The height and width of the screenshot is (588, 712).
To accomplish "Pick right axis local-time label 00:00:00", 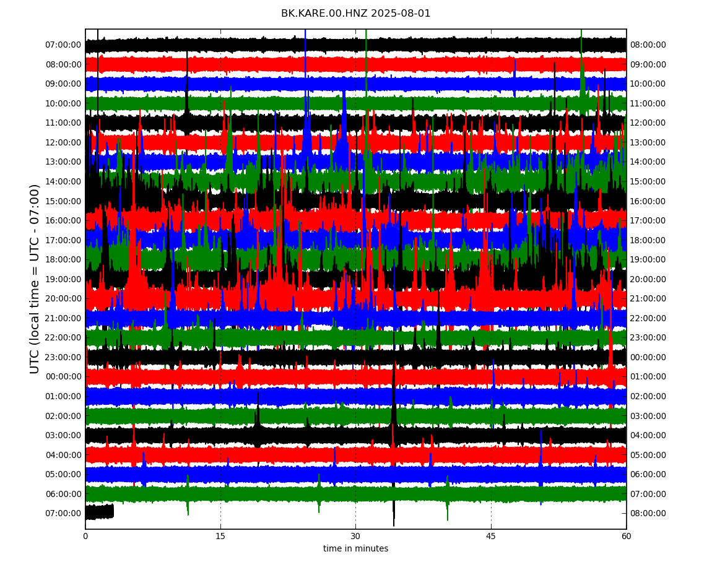I will (x=648, y=357).
